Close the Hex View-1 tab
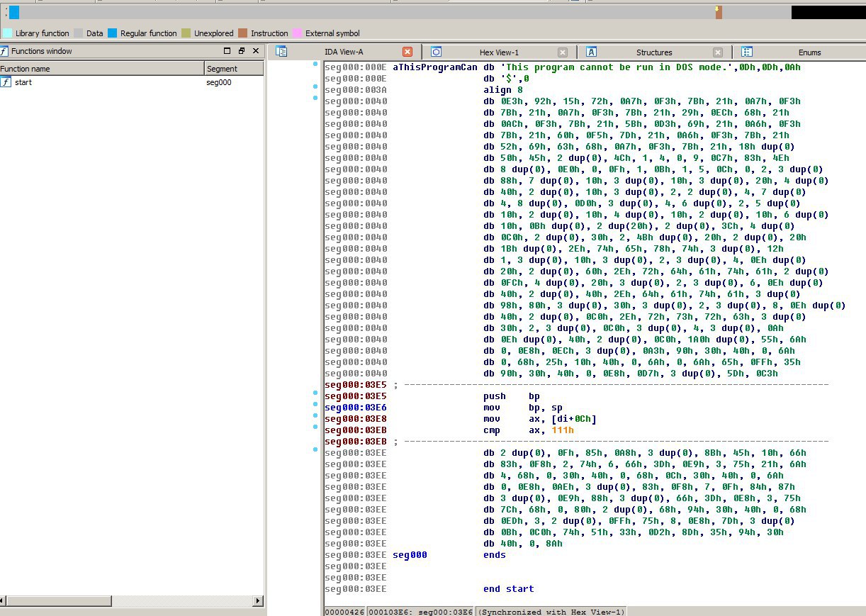The width and height of the screenshot is (866, 616). (563, 52)
